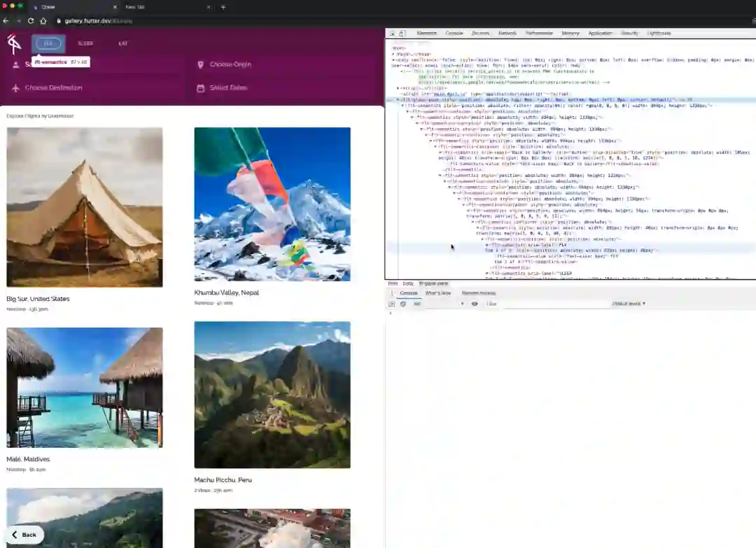Click the Malé, Maldives title
The width and height of the screenshot is (756, 548).
click(28, 459)
